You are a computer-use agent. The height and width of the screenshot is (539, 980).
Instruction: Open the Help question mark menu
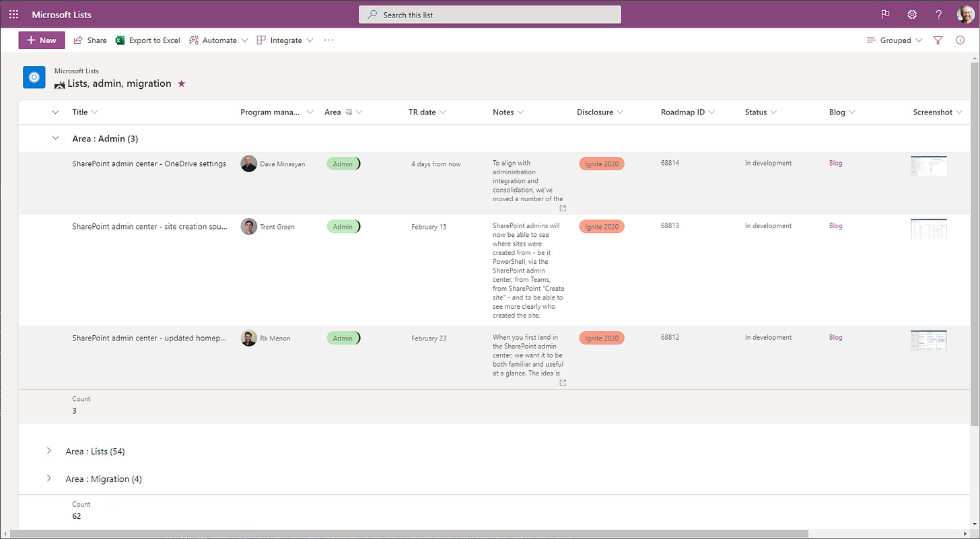938,14
